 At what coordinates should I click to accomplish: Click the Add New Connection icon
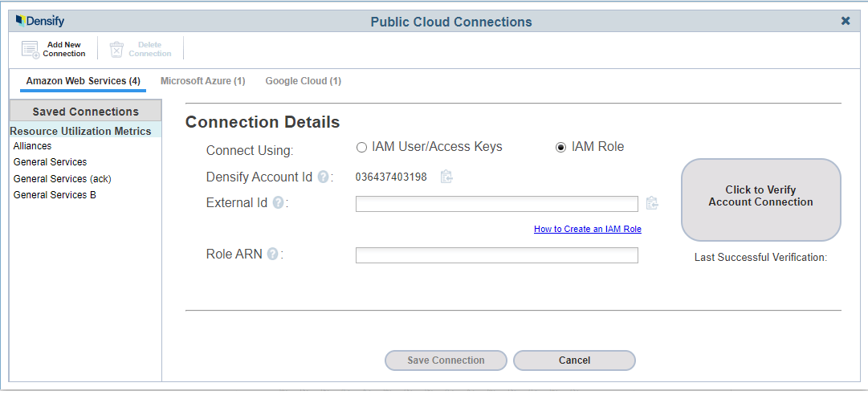click(31, 49)
